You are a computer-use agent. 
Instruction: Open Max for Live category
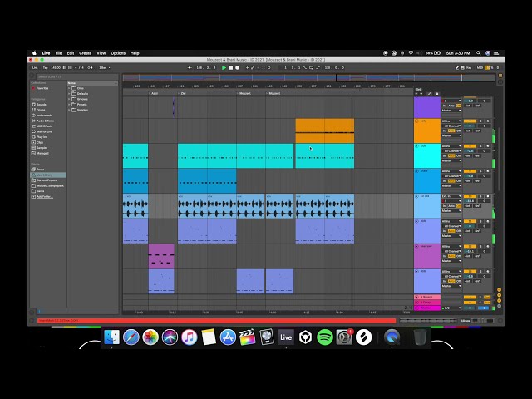tap(44, 131)
